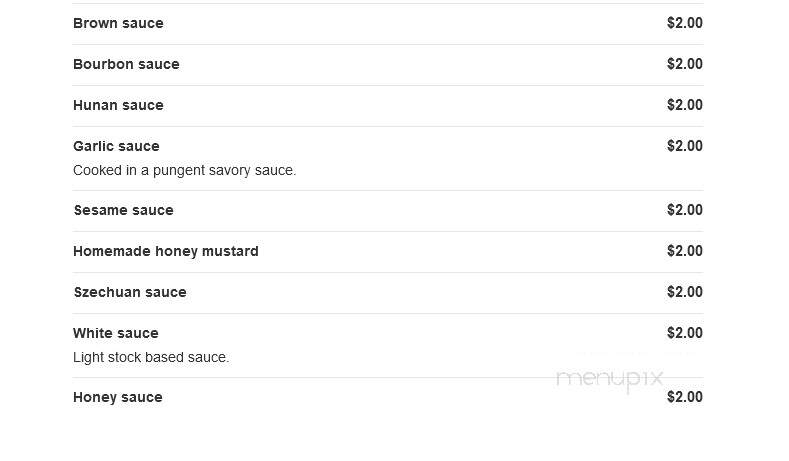Screen dimensions: 789x461
Task: Click the Bourbon sauce $2.00 price
Action: (685, 64)
